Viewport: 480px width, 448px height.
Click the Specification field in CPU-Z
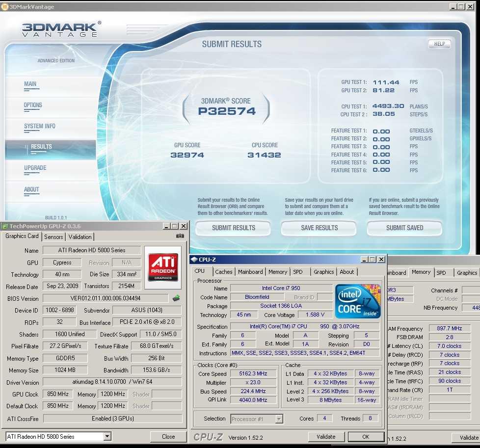(x=305, y=326)
